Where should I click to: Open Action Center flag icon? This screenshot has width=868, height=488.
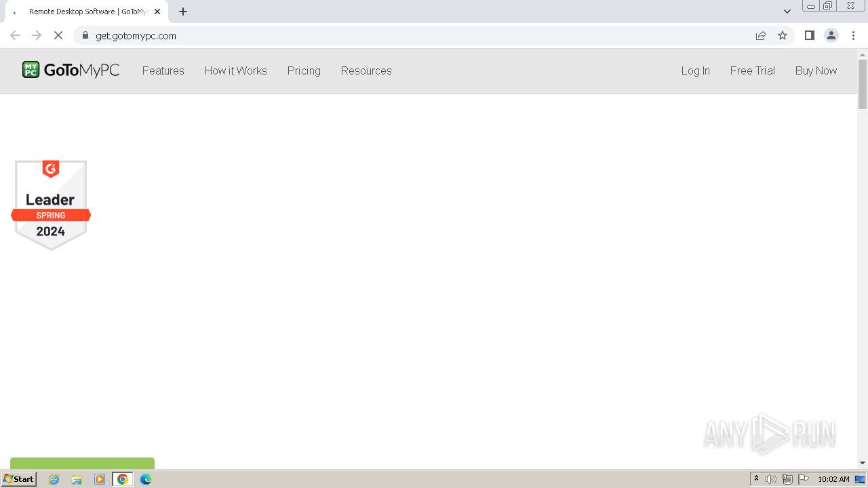tap(804, 479)
